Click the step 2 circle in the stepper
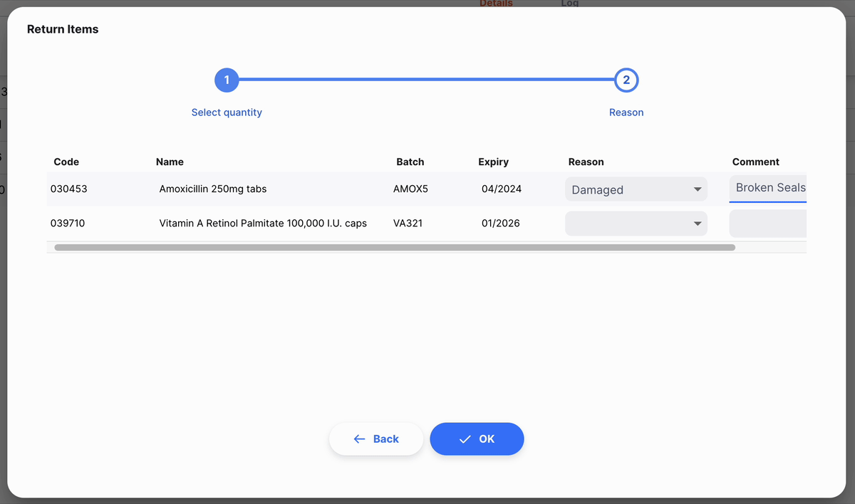 (626, 80)
